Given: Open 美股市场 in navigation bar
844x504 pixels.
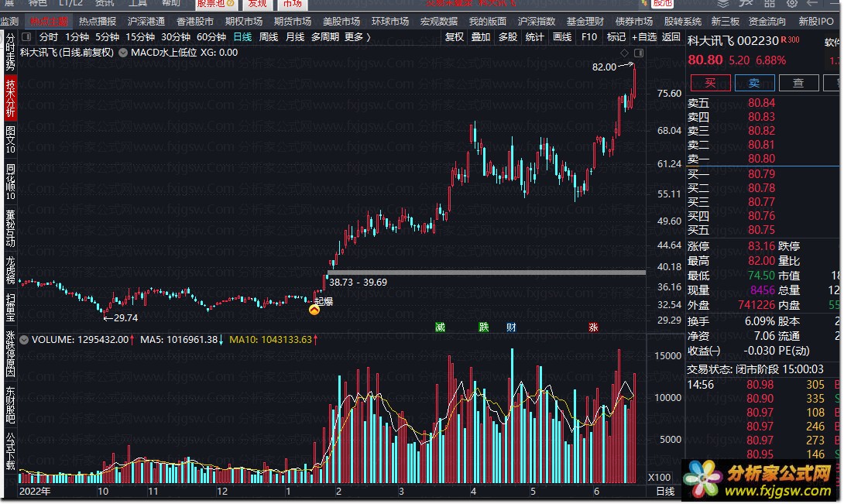Looking at the screenshot, I should click(341, 22).
